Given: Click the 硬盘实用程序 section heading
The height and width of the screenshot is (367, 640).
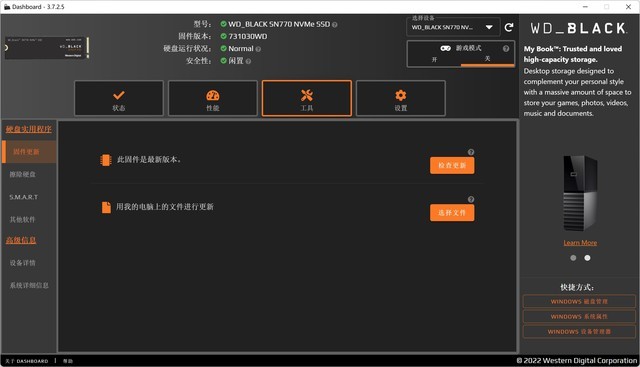Looking at the screenshot, I should click(29, 129).
